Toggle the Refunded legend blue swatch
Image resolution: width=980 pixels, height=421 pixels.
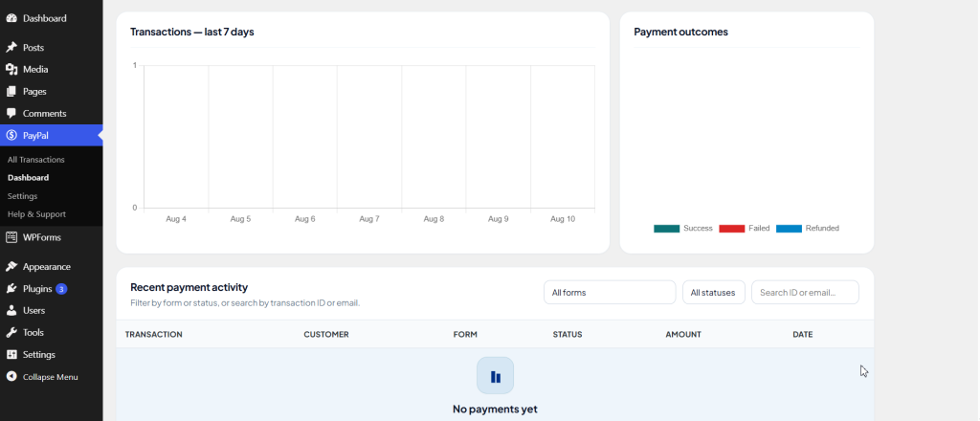tap(789, 229)
